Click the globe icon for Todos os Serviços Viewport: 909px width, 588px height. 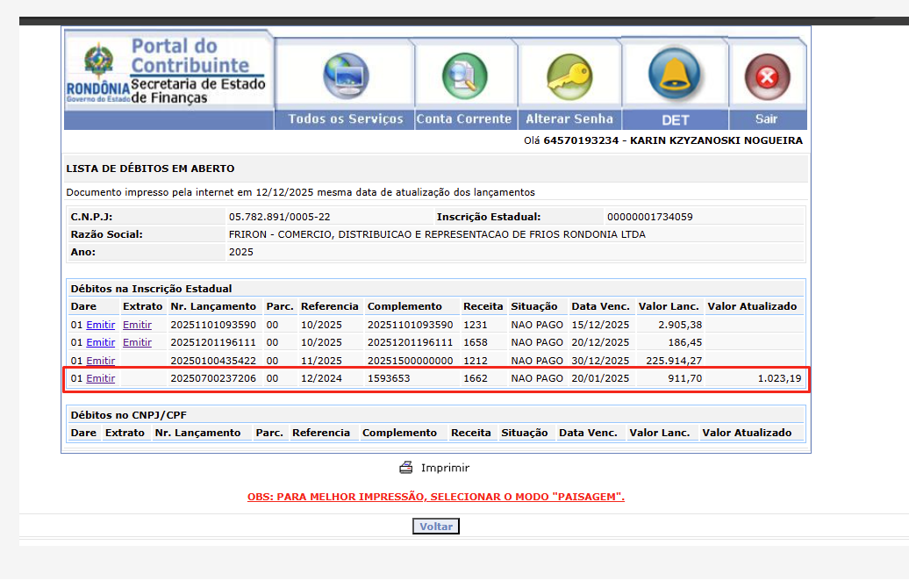tap(346, 75)
